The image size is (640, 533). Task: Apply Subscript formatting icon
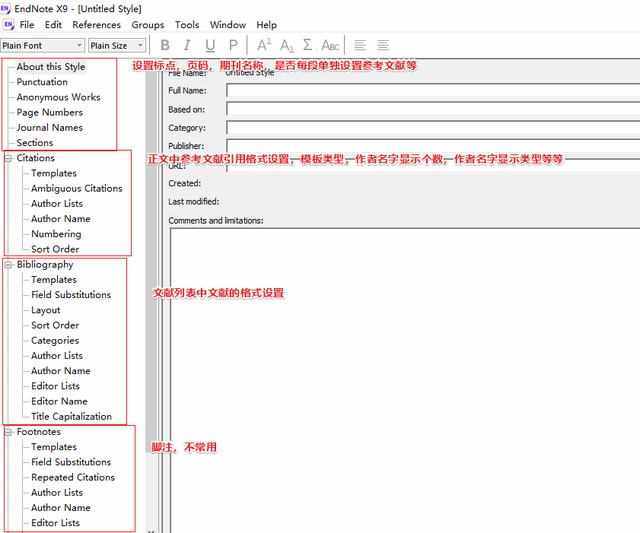pos(287,45)
